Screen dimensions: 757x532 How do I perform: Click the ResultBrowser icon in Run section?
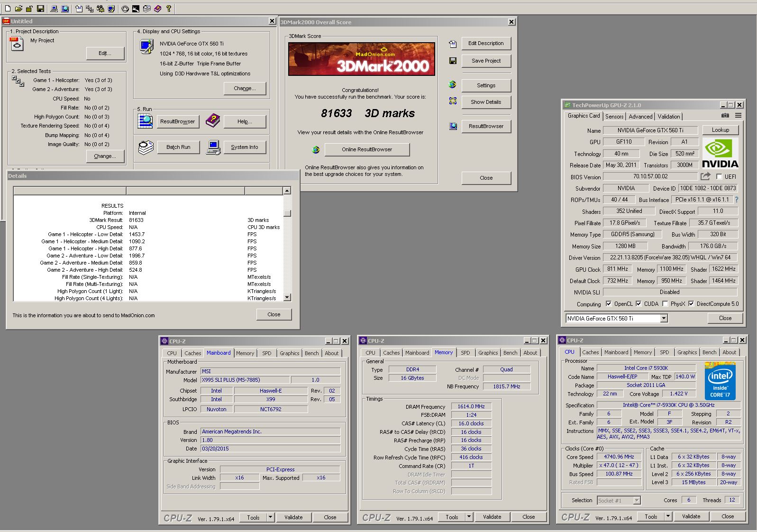coord(145,121)
